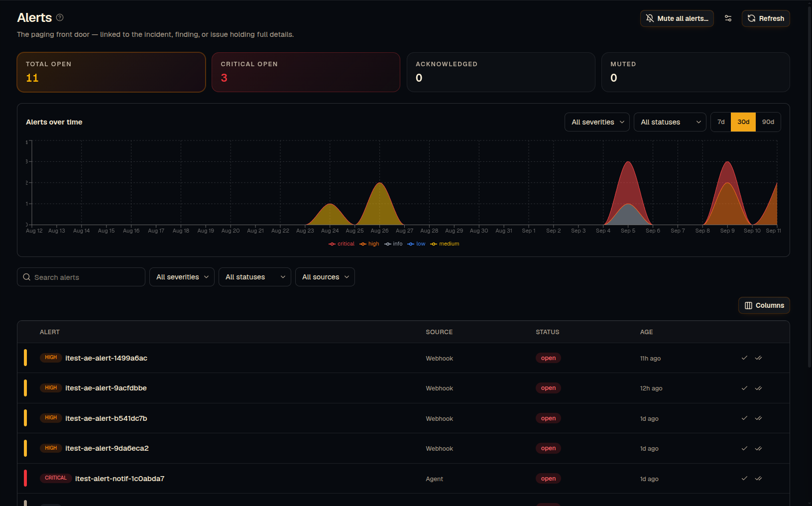The height and width of the screenshot is (506, 812).
Task: Toggle the medium series in the chart legend
Action: [445, 244]
